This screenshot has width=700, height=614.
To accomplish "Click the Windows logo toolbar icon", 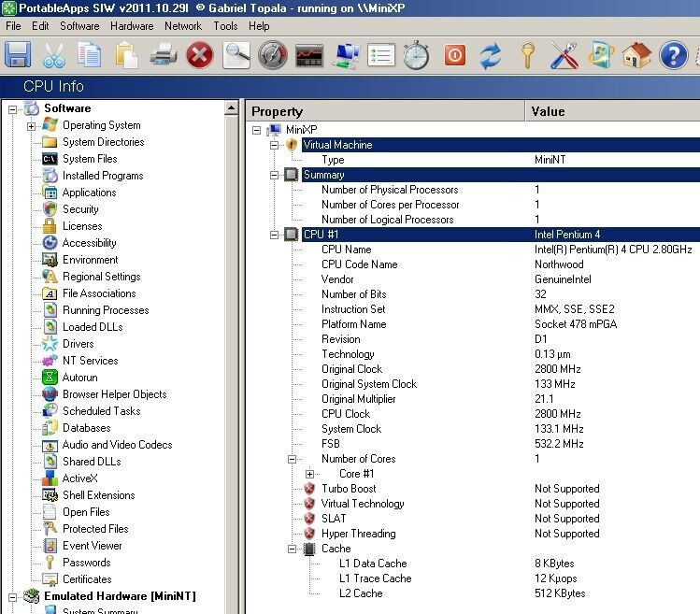I will click(600, 55).
